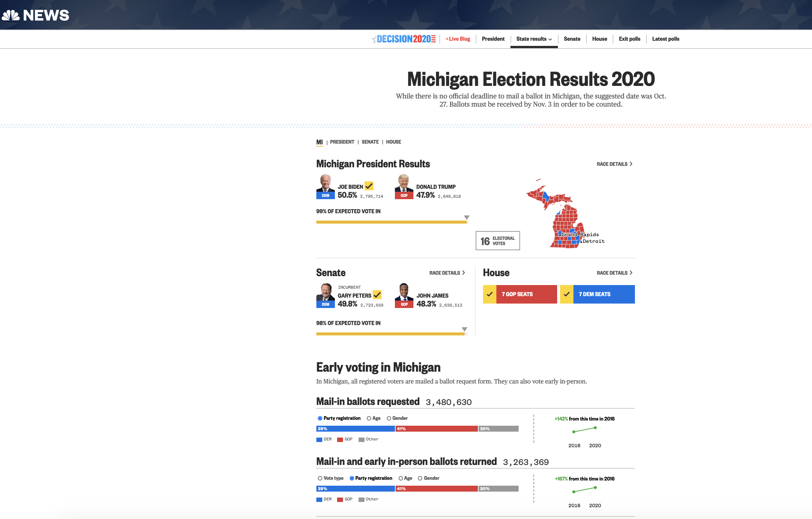812x519 pixels.
Task: Jump to HOUSE section anchor
Action: pos(393,142)
